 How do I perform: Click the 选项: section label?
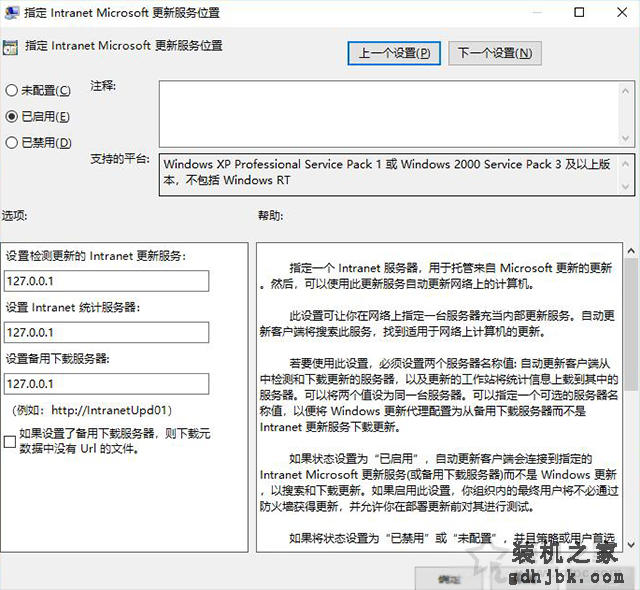[x=14, y=215]
